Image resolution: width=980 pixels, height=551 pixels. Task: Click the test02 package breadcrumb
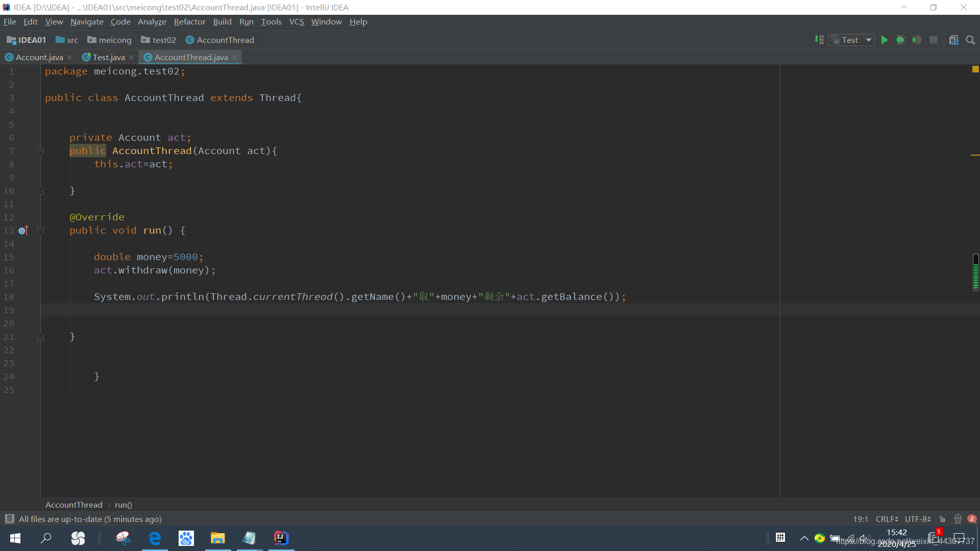coord(159,40)
